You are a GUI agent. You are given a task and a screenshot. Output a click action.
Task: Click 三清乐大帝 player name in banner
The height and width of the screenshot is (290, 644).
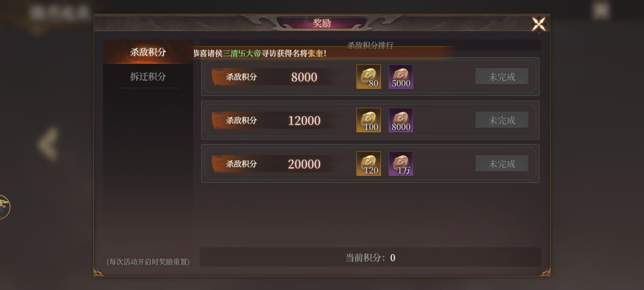click(x=242, y=53)
